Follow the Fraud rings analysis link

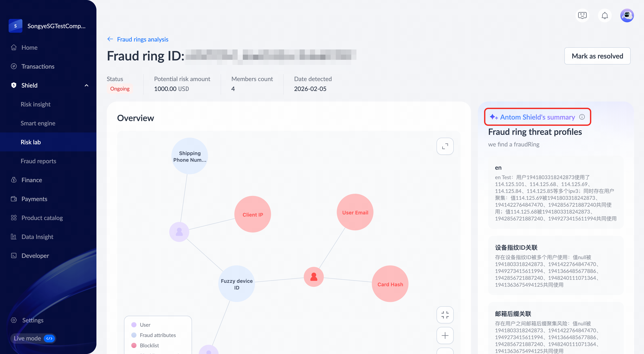point(142,39)
